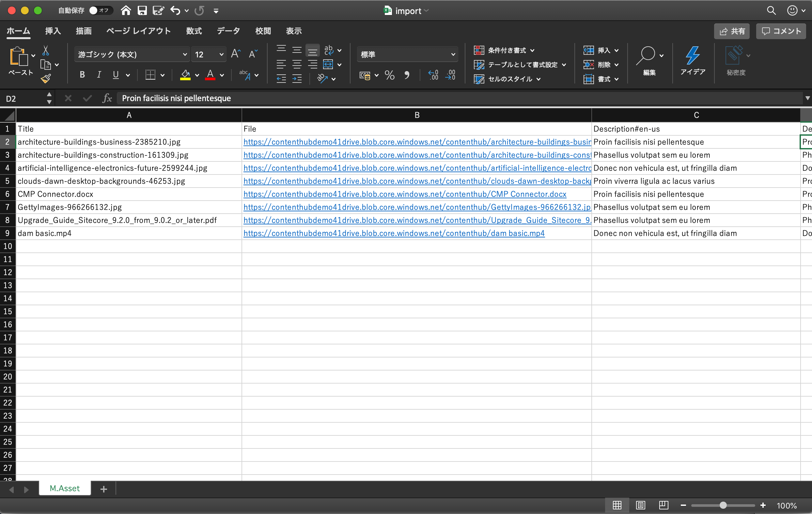Screen dimensions: 812x514
Task: Click the Merge cells icon
Action: coord(328,64)
